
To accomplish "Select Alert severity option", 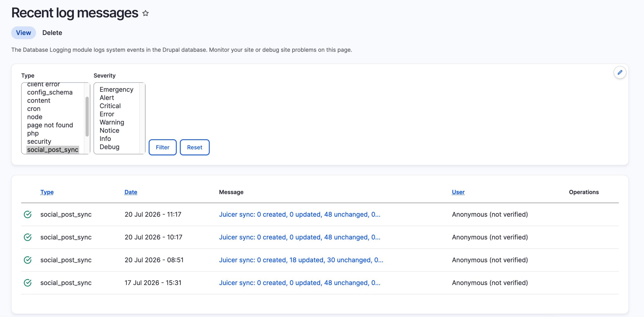I will coord(107,98).
